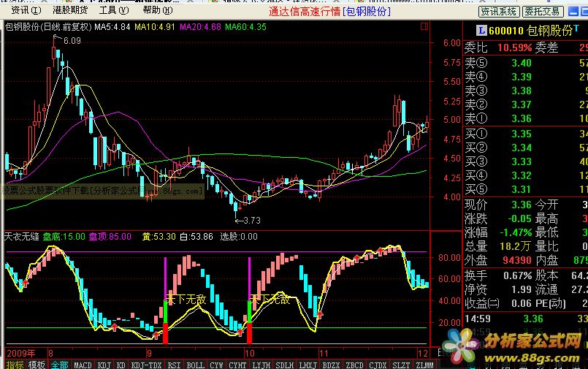This screenshot has height=369, width=588.
Task: Click the 600010 stock code
Action: pyautogui.click(x=506, y=31)
